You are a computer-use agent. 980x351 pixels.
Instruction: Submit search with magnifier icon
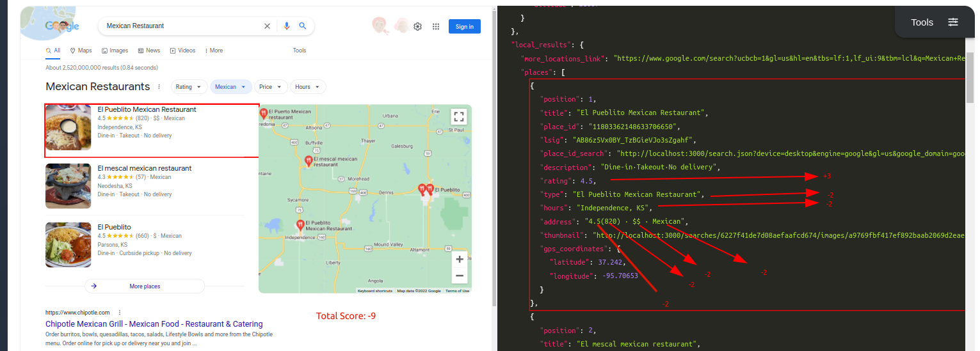[303, 26]
